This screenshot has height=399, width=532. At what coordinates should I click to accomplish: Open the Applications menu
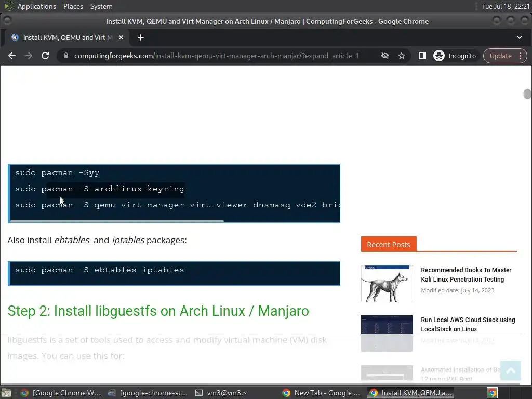point(37,6)
